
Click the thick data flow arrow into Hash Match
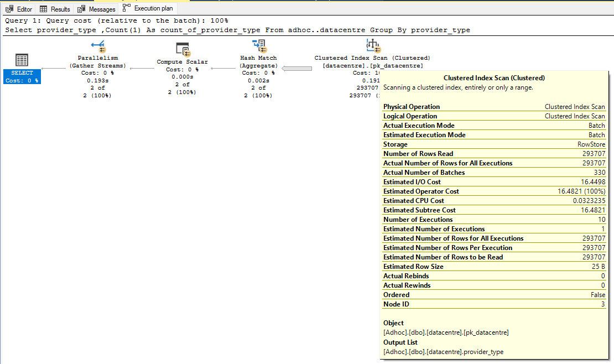297,69
